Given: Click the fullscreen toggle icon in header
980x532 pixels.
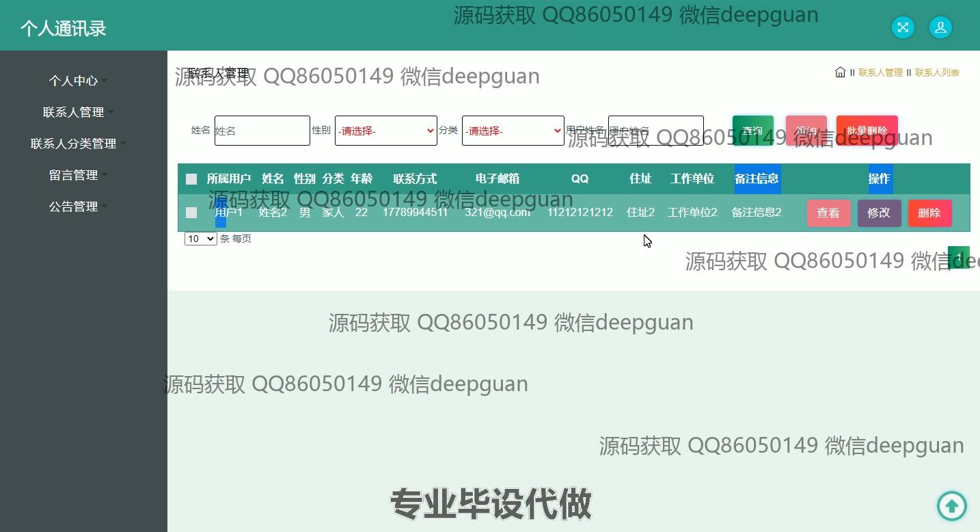Looking at the screenshot, I should pyautogui.click(x=903, y=27).
